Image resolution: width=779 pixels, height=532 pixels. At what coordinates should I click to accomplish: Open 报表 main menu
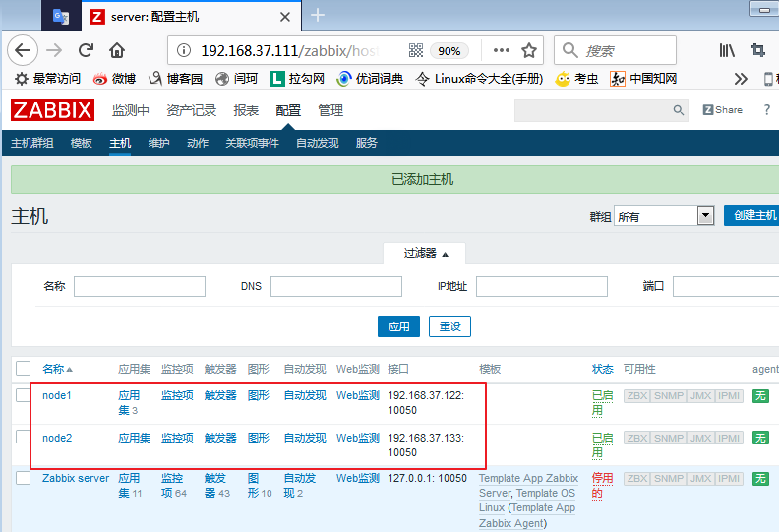(x=246, y=110)
